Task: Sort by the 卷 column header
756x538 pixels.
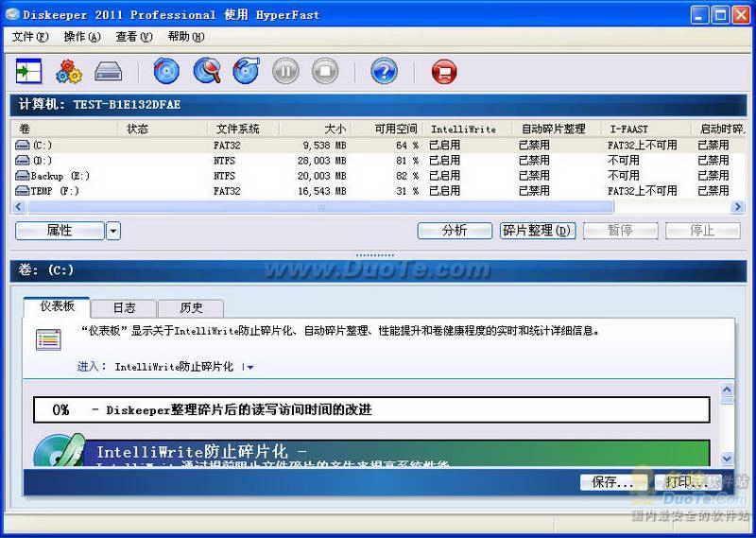Action: (x=64, y=129)
